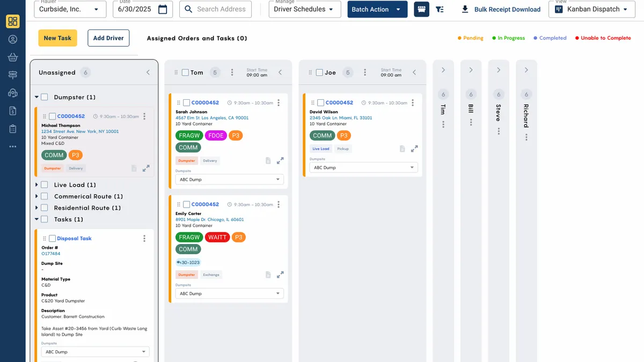Open the Kanban Dispatch view selector
Screen dimensions: 644x362
pyautogui.click(x=591, y=9)
